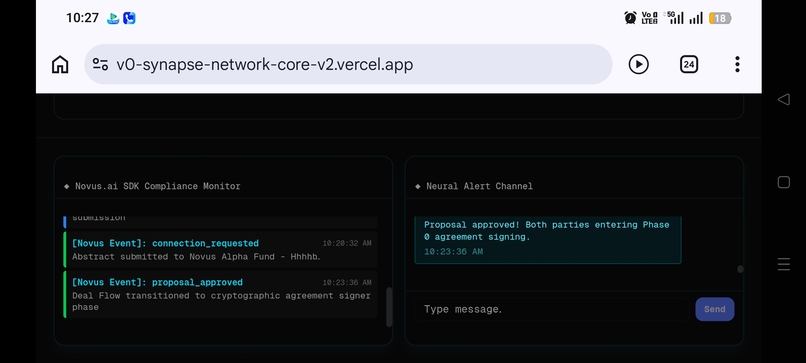Tap the media play icon in toolbar
Screen dimensions: 806x363
[638, 64]
